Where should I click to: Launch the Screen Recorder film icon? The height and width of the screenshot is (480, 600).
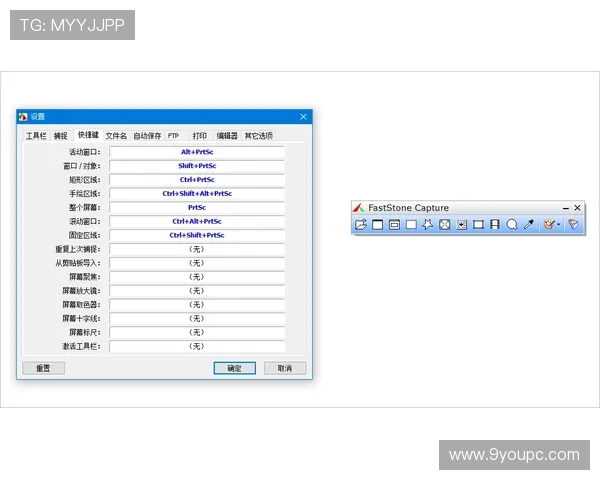[x=495, y=224]
